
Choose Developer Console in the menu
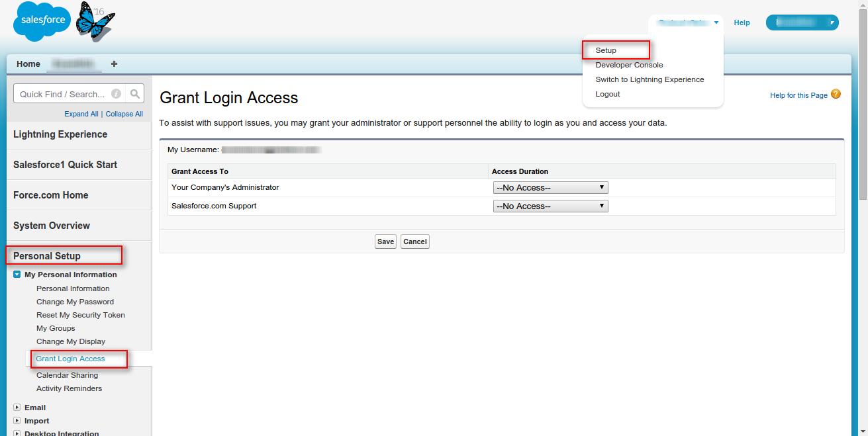tap(629, 65)
